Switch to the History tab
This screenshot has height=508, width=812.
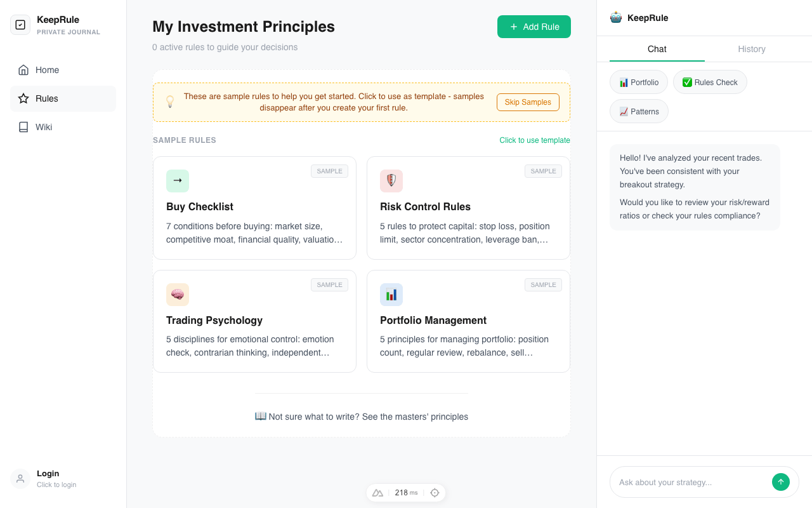[x=752, y=49]
